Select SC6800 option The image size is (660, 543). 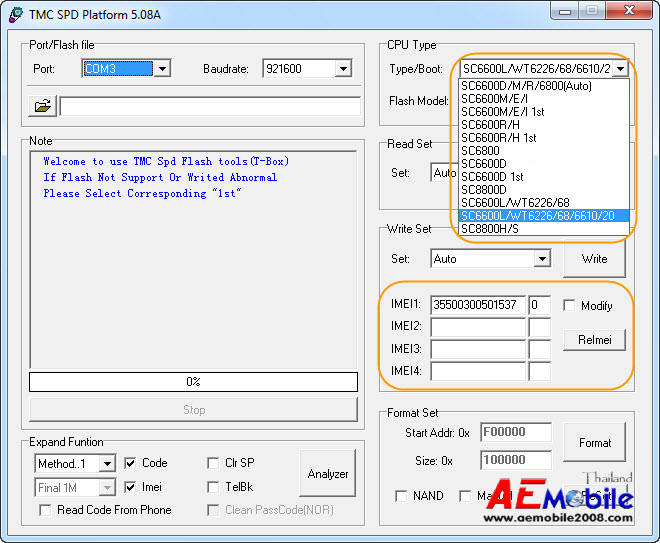pyautogui.click(x=544, y=151)
